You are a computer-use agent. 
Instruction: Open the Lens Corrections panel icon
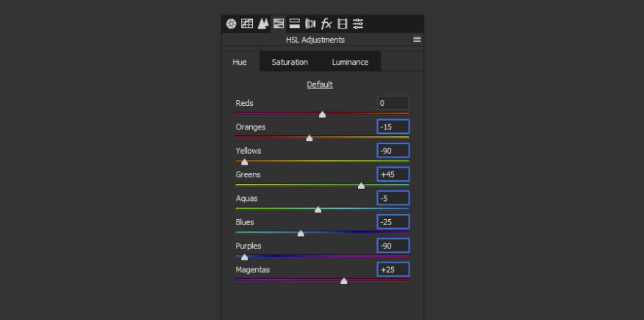(310, 24)
